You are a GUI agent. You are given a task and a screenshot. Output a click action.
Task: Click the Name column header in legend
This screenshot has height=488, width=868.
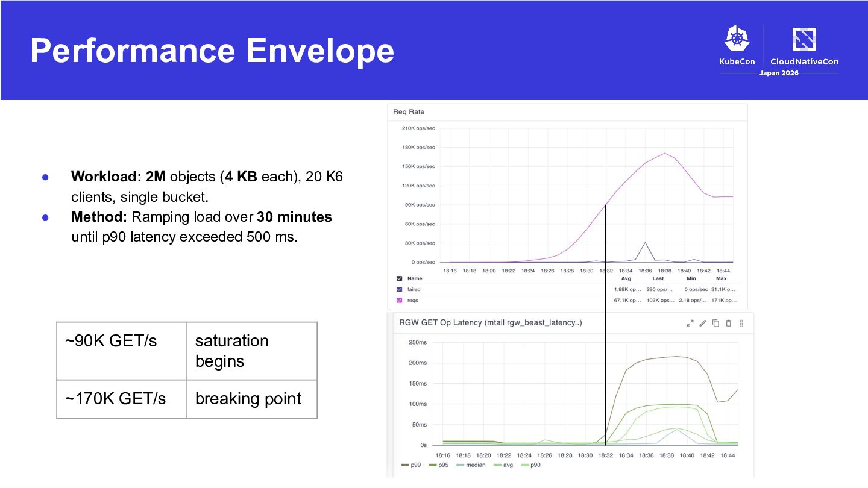(415, 279)
